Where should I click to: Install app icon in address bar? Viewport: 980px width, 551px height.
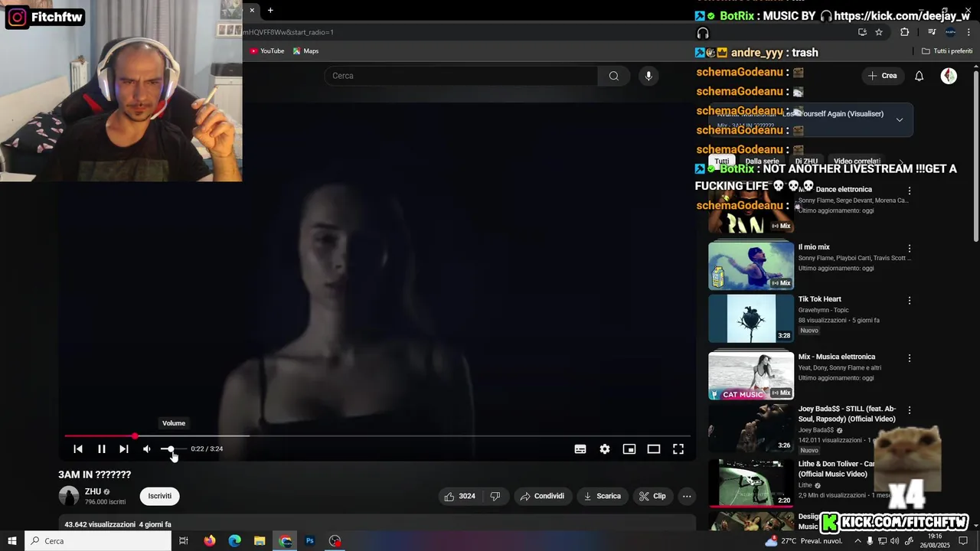click(x=862, y=32)
